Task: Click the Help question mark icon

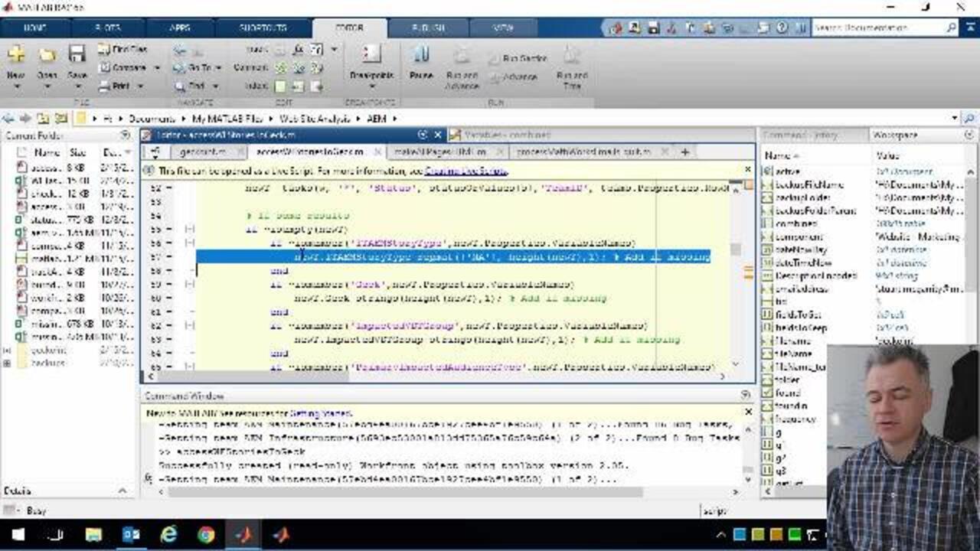Action: [782, 28]
